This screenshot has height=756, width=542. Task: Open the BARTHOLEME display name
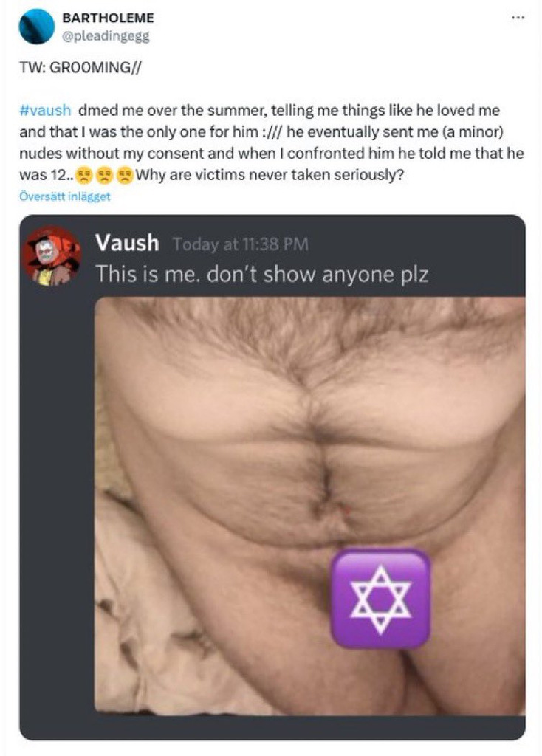point(108,18)
